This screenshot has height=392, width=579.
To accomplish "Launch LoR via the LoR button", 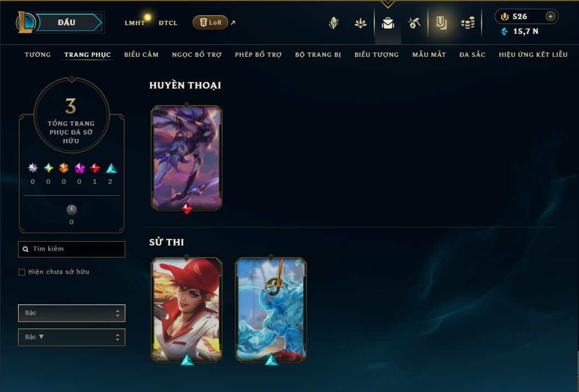I will (x=210, y=22).
